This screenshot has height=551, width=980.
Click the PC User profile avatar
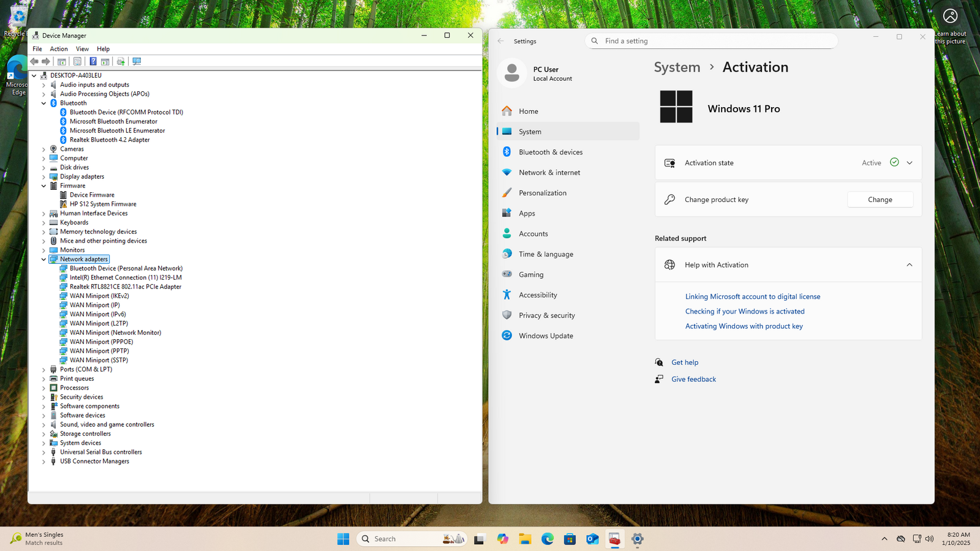511,73
